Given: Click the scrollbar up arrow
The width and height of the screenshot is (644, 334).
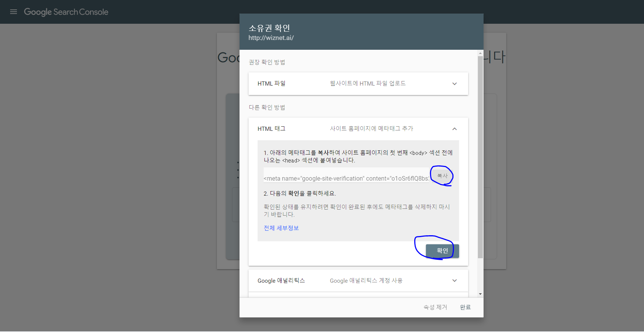Looking at the screenshot, I should (480, 53).
